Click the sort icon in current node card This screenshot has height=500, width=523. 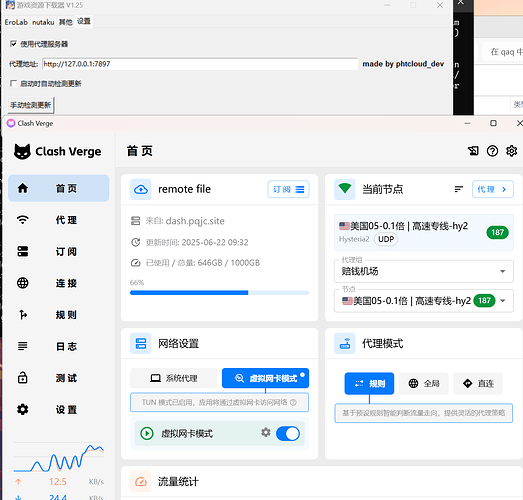(459, 189)
